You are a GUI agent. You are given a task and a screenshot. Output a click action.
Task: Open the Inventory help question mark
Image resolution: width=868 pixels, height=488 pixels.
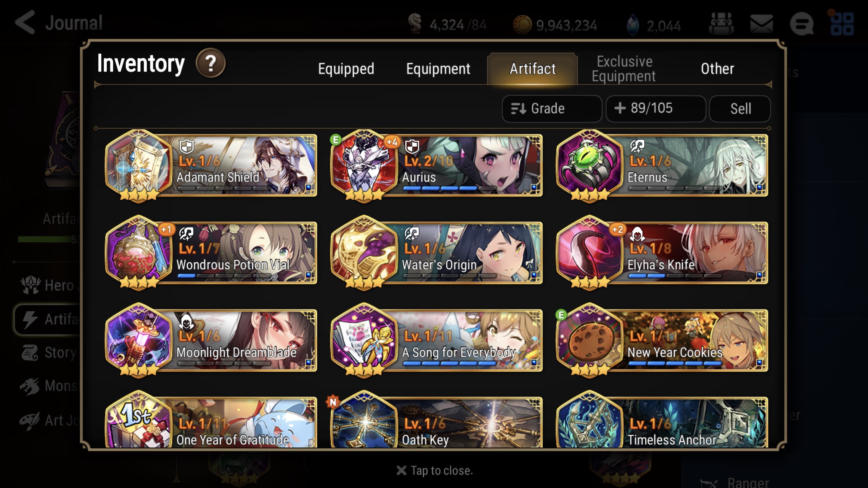211,63
